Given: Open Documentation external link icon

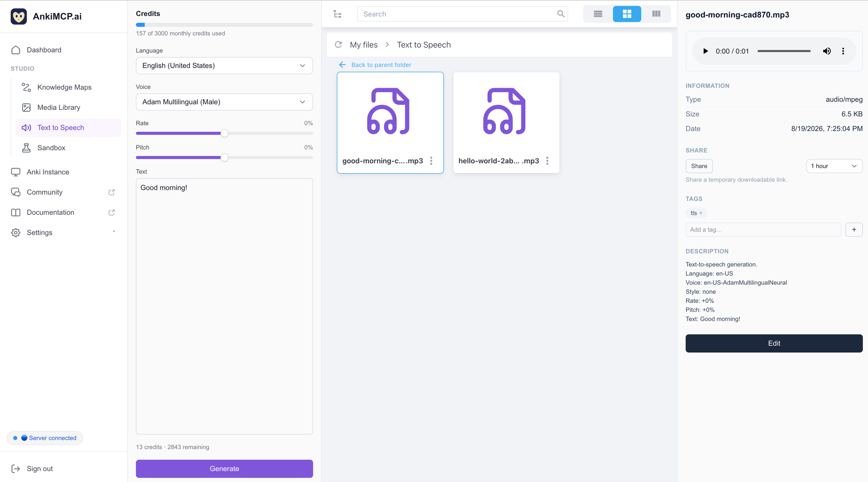Looking at the screenshot, I should click(112, 213).
